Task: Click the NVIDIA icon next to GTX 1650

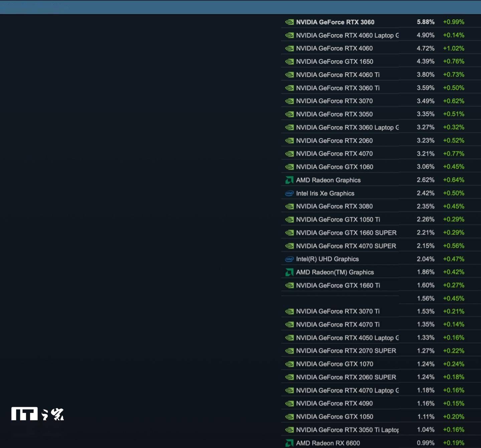Action: 289,62
